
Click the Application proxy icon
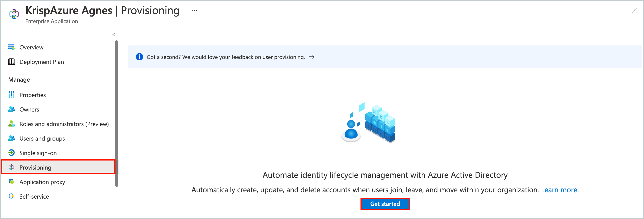(12, 182)
